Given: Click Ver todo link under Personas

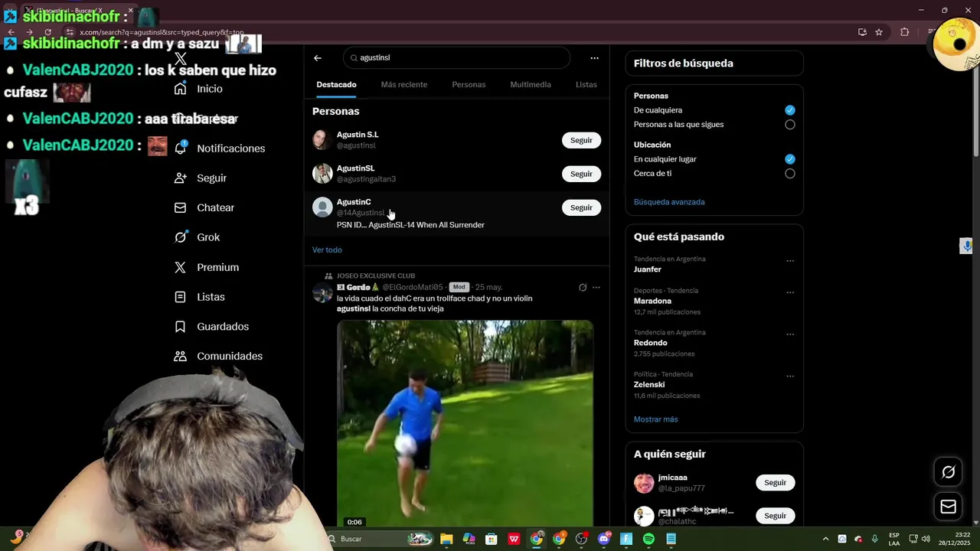Looking at the screenshot, I should click(327, 250).
